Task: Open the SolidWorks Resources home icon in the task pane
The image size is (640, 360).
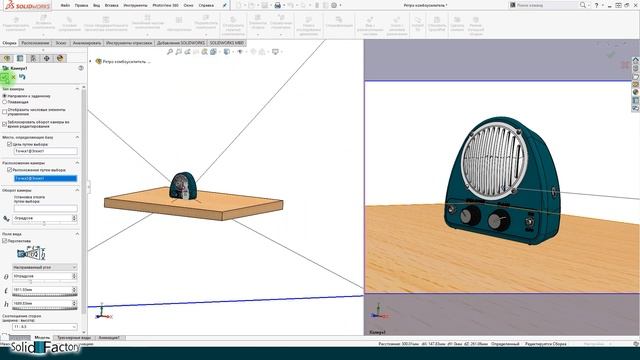Action: (x=636, y=60)
